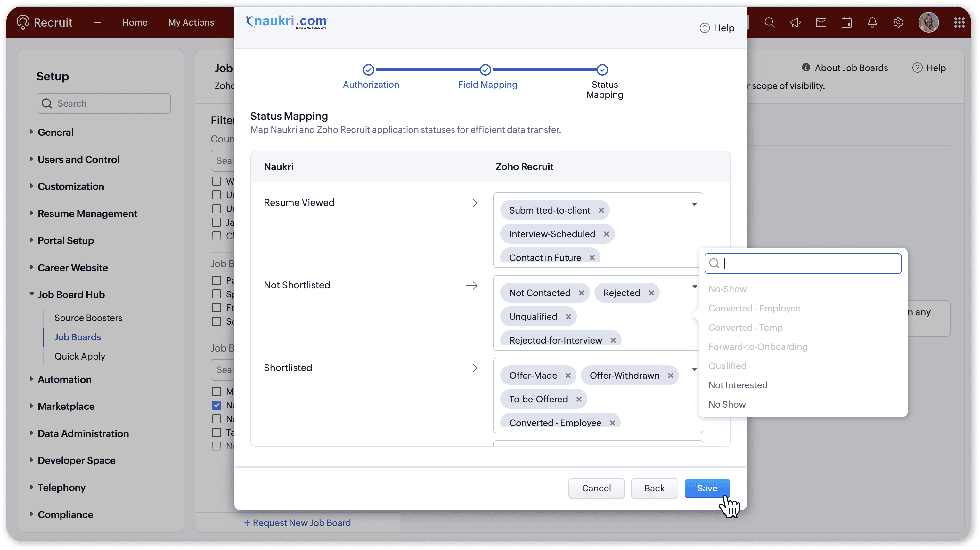980x550 pixels.
Task: Remove the Rejected status chip
Action: 651,293
